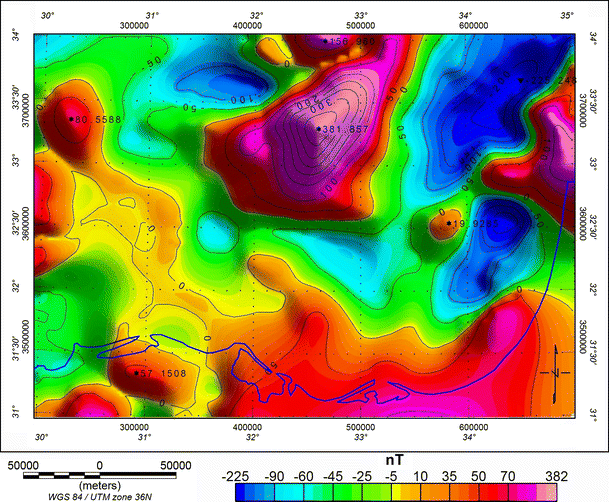Select the 35 value on the color legend

(x=449, y=476)
